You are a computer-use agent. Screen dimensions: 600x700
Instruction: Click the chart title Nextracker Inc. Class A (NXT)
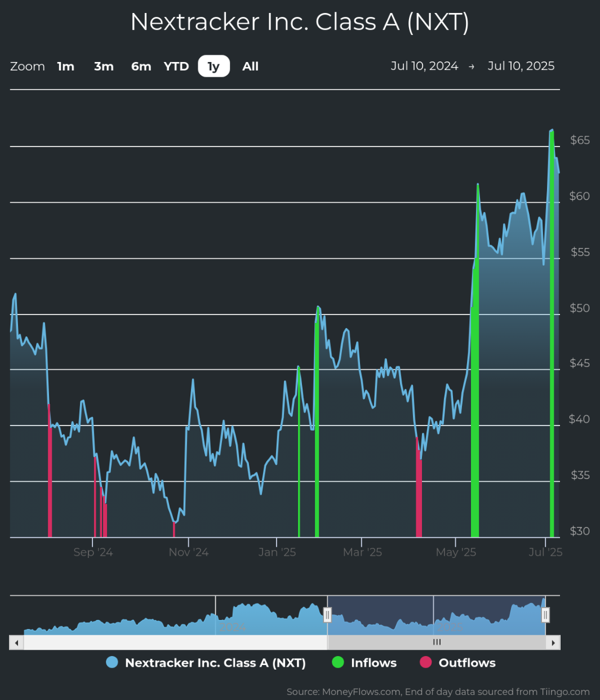pyautogui.click(x=300, y=22)
